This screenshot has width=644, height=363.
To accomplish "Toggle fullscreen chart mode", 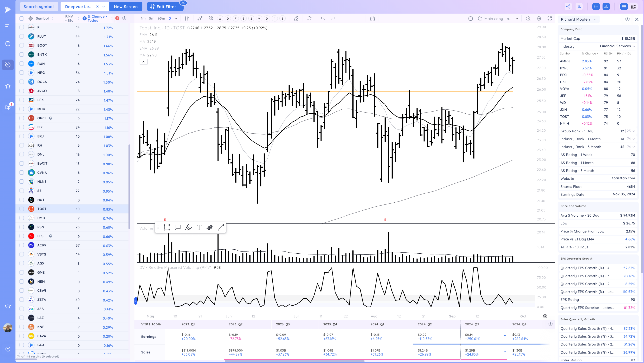I will click(549, 19).
